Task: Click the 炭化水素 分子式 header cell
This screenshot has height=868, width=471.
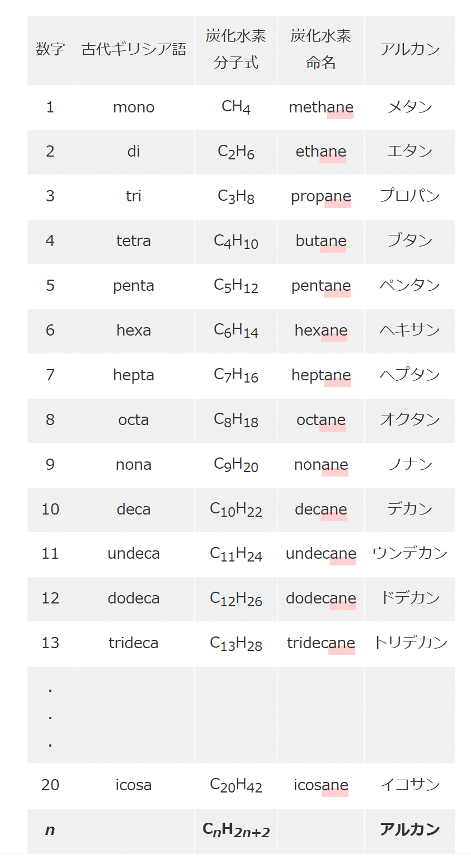Action: coord(236,50)
